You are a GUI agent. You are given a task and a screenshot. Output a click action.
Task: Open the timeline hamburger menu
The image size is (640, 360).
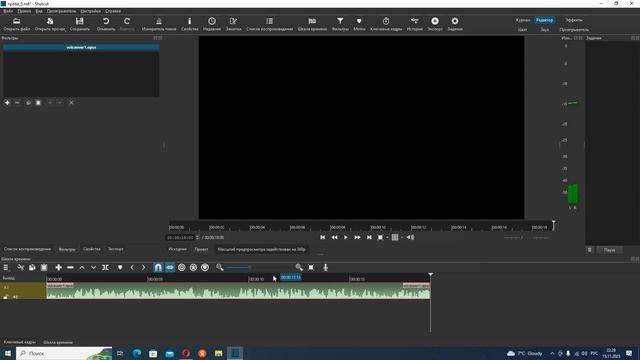click(x=6, y=267)
